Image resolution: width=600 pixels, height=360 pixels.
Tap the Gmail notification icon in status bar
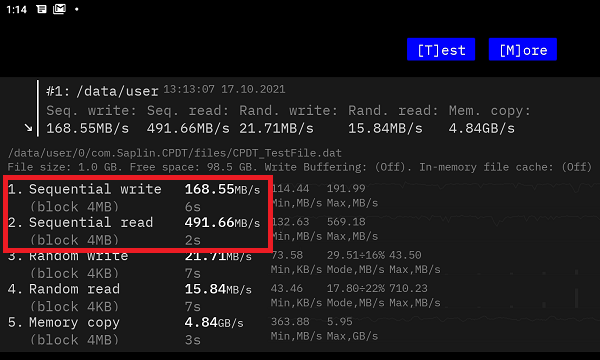(59, 9)
